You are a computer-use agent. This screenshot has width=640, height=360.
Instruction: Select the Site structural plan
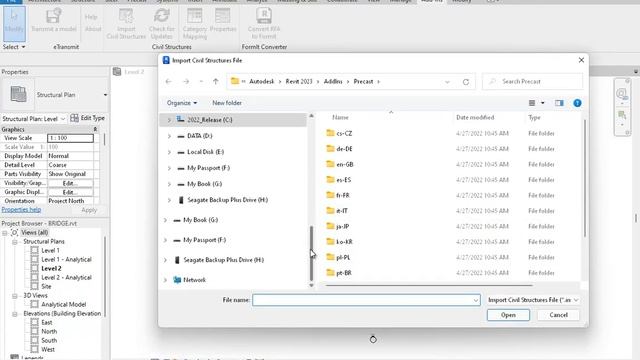click(x=46, y=286)
